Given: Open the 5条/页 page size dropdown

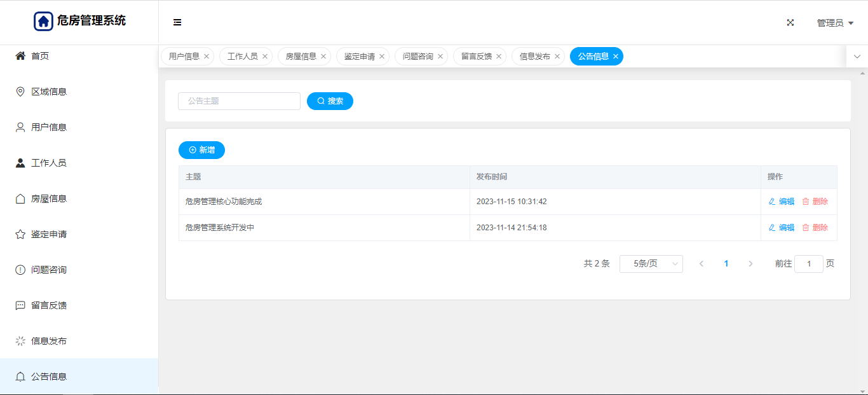Looking at the screenshot, I should coord(651,264).
